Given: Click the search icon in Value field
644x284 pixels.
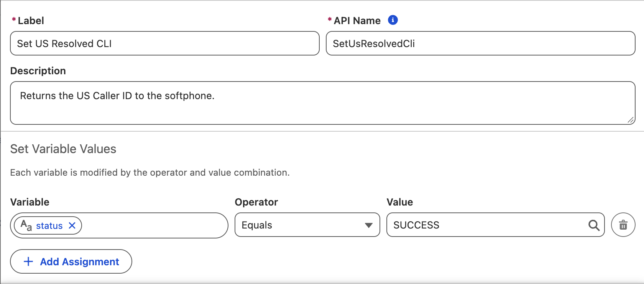Looking at the screenshot, I should point(594,225).
